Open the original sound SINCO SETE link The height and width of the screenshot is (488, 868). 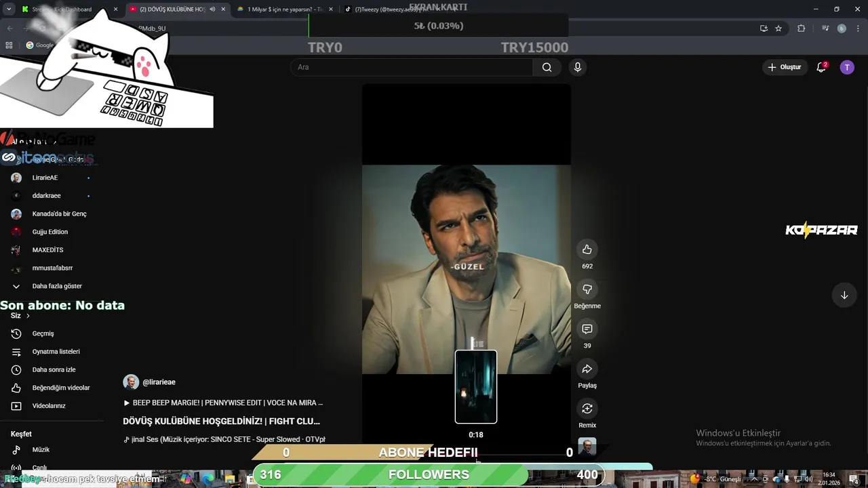pyautogui.click(x=224, y=439)
